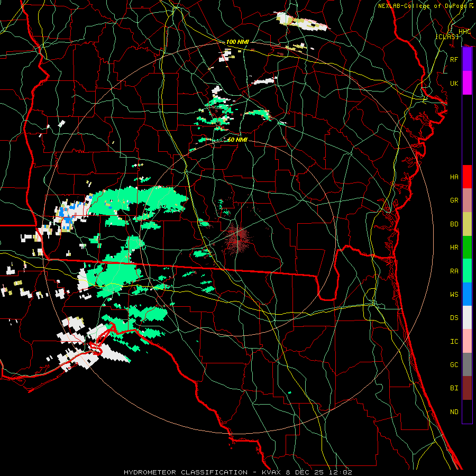This screenshot has width=476, height=476.
Task: Click the HA red legend swatch
Action: point(467,177)
